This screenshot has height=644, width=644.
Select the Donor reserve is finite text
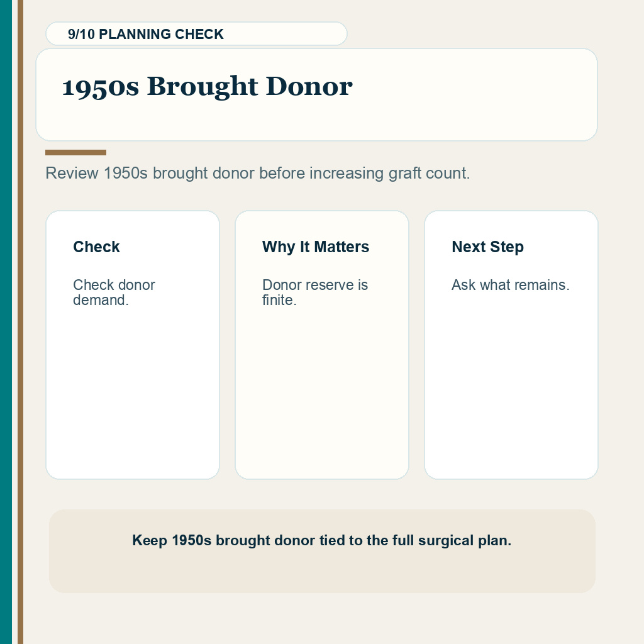[315, 292]
